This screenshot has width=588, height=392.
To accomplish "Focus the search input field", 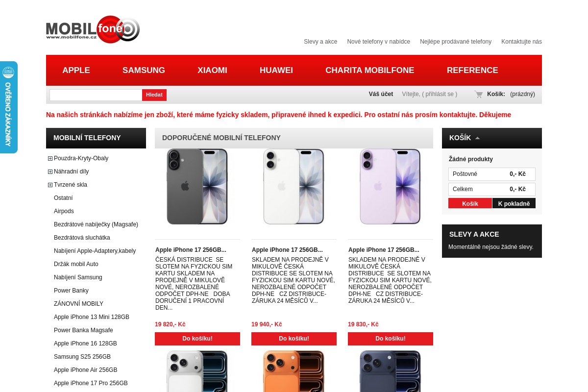I will 96,95.
